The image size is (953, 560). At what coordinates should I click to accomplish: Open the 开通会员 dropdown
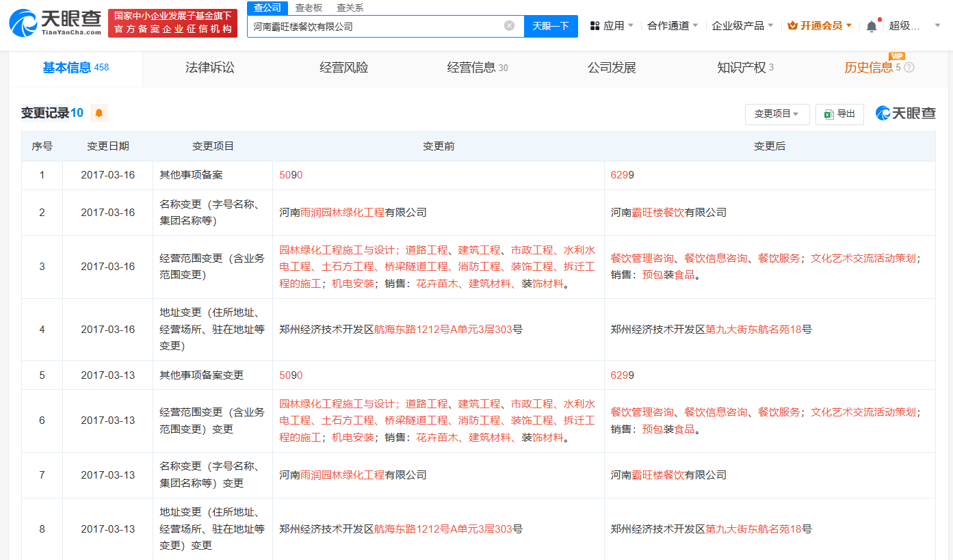coord(820,26)
